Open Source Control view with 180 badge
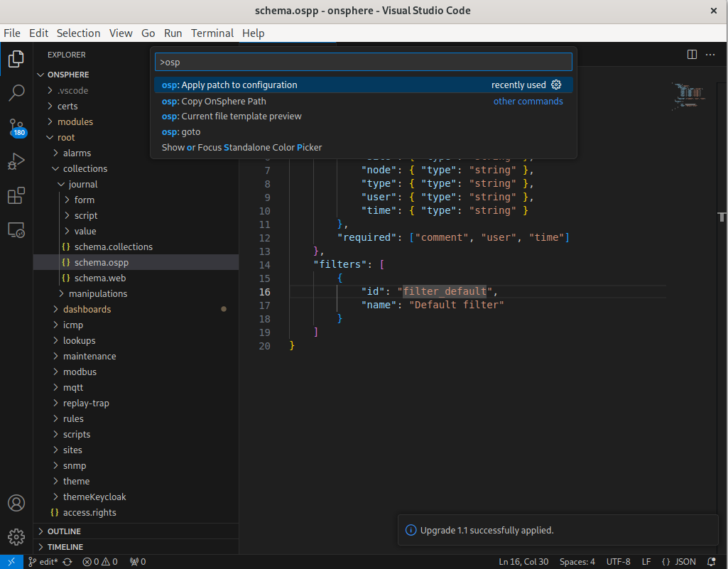 tap(16, 128)
